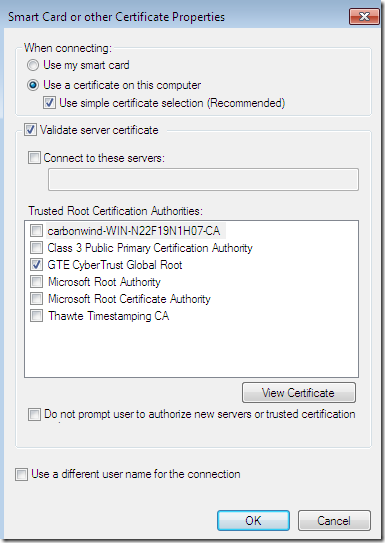This screenshot has width=385, height=543.
Task: Click the View Certificate button
Action: pos(299,393)
